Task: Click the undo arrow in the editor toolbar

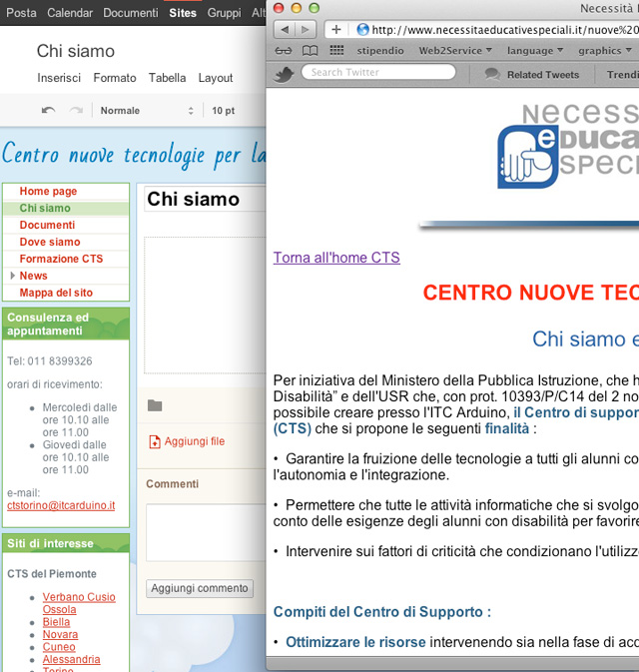Action: [48, 111]
